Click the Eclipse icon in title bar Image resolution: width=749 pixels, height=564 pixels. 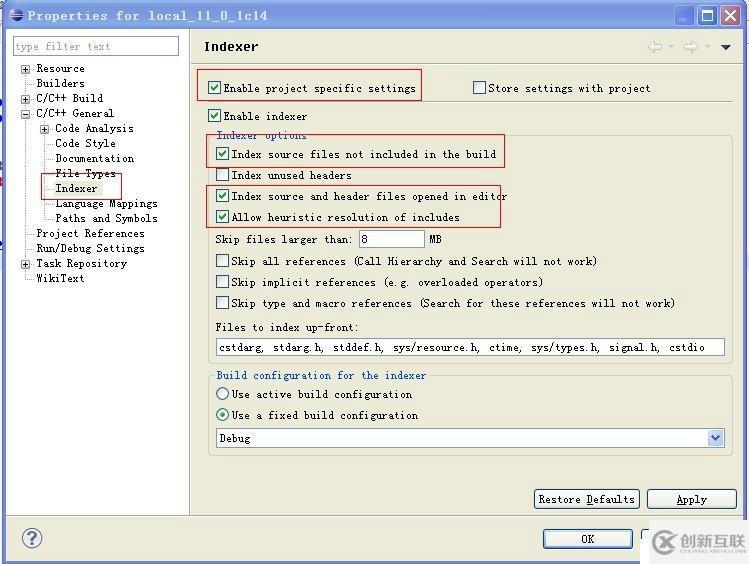point(16,15)
